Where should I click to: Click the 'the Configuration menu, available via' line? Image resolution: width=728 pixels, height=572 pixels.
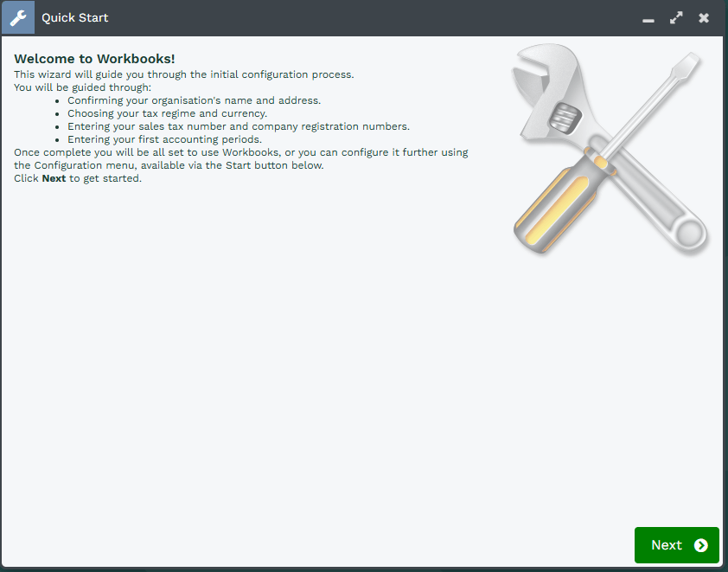[x=169, y=165]
